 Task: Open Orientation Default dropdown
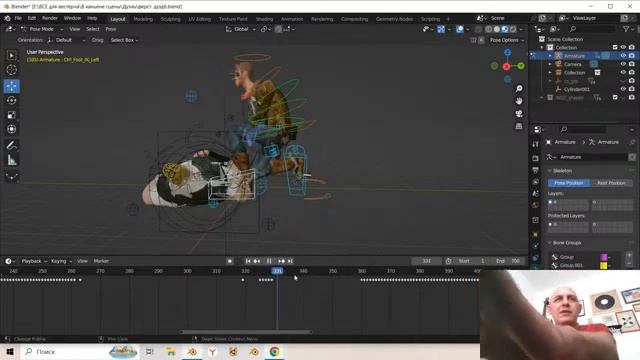pyautogui.click(x=66, y=40)
